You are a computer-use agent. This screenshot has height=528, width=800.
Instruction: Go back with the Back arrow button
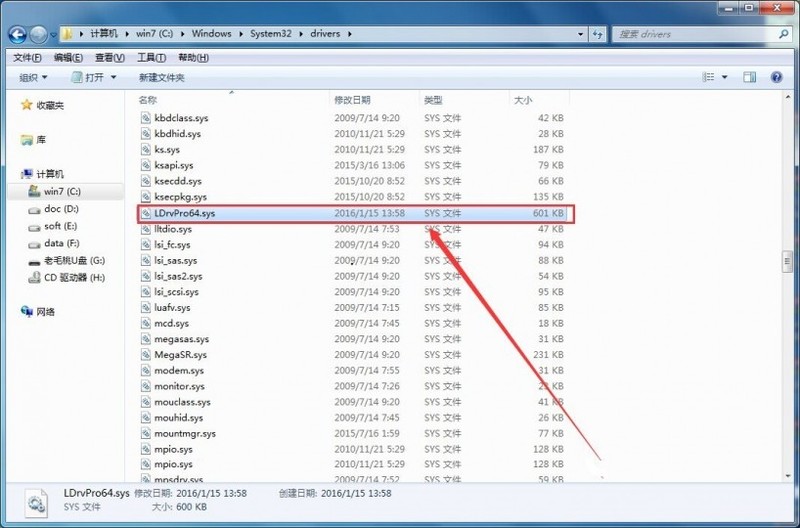point(17,35)
